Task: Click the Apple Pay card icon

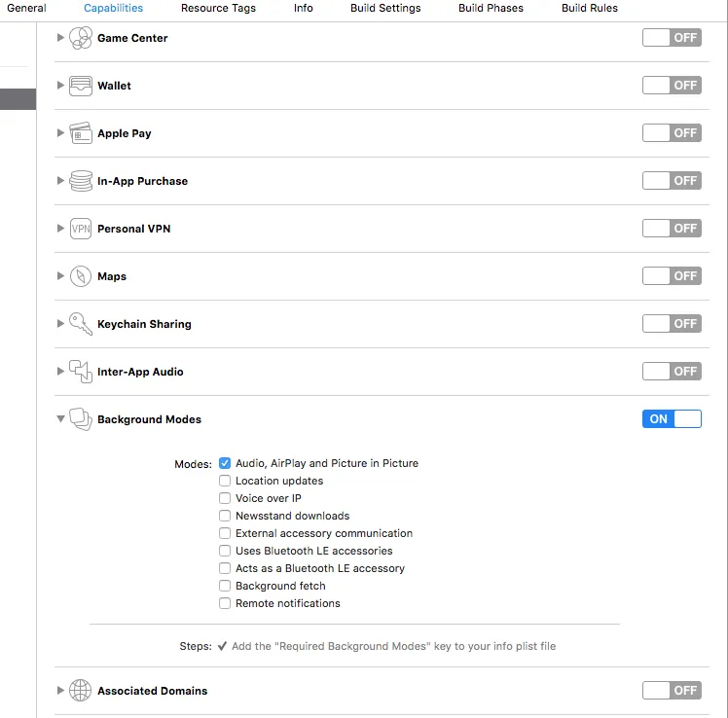Action: point(80,133)
